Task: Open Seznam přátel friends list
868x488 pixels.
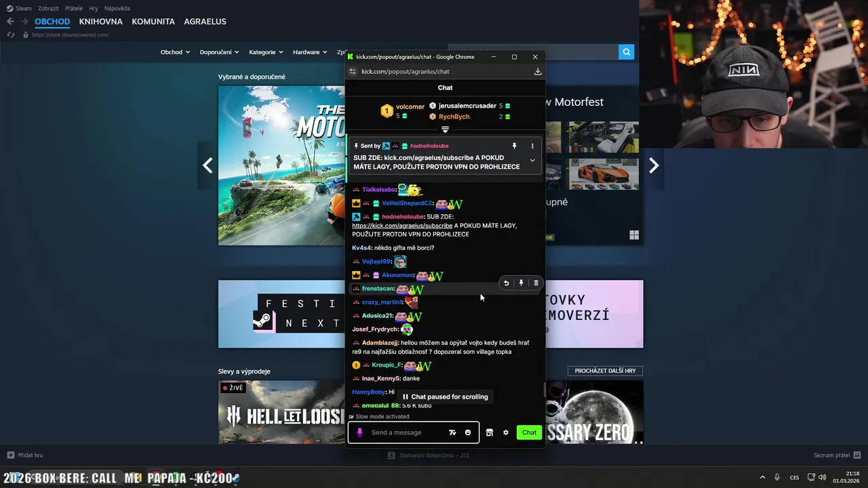Action: click(x=837, y=455)
